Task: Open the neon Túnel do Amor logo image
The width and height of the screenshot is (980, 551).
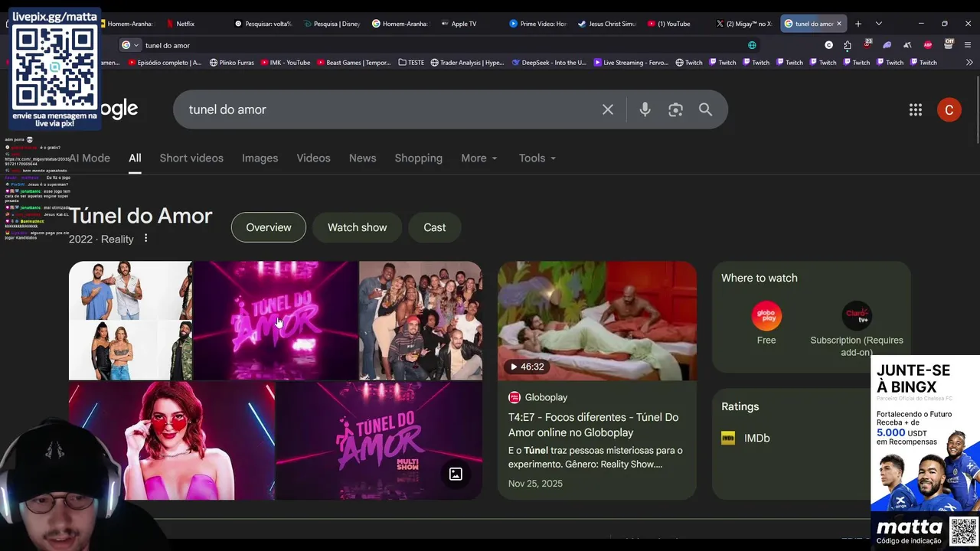Action: click(276, 321)
